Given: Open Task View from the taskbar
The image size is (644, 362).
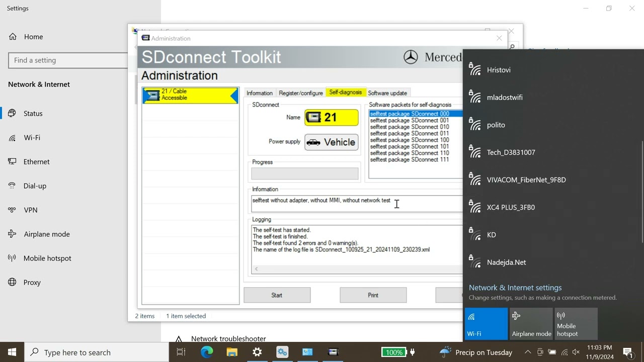Looking at the screenshot, I should pos(181,352).
